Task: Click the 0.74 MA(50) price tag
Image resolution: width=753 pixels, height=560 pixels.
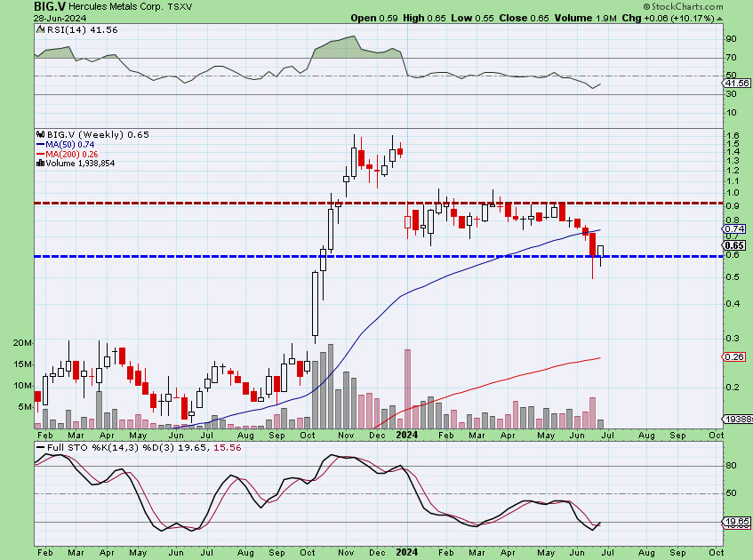Action: [734, 229]
